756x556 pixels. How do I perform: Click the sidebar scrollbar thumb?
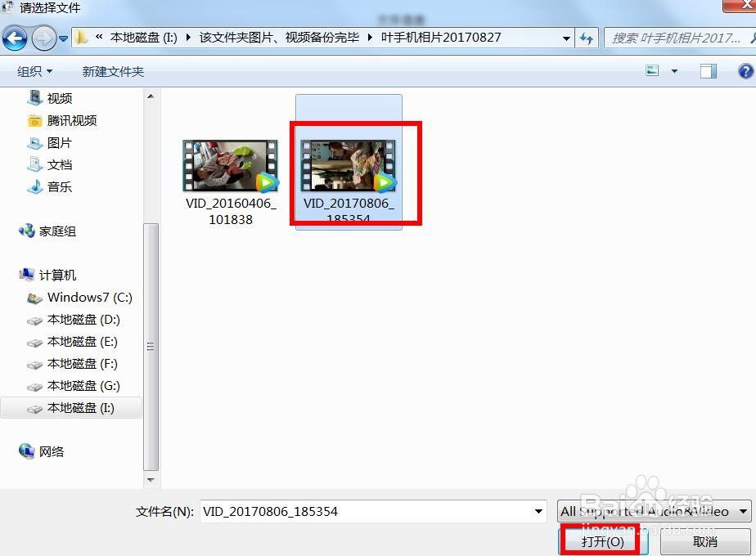tap(151, 347)
